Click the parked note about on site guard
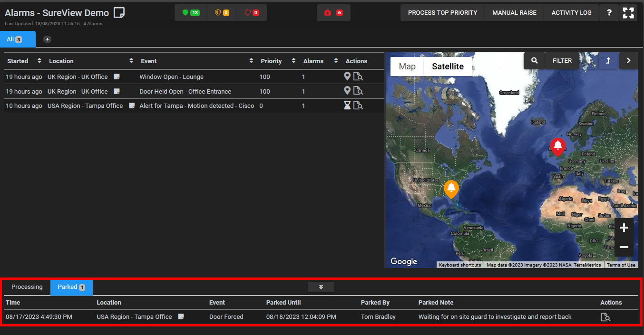 coord(495,317)
